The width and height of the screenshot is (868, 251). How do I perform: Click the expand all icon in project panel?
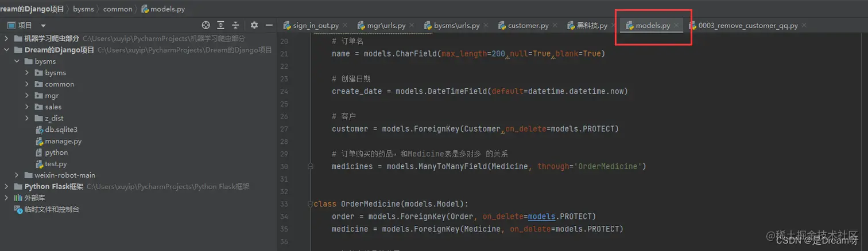click(x=221, y=25)
